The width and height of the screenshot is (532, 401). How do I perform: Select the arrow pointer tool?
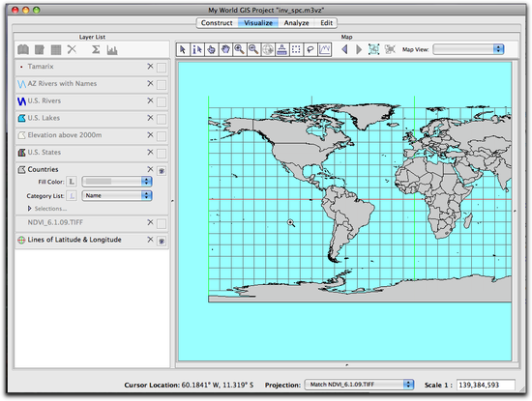coord(183,50)
